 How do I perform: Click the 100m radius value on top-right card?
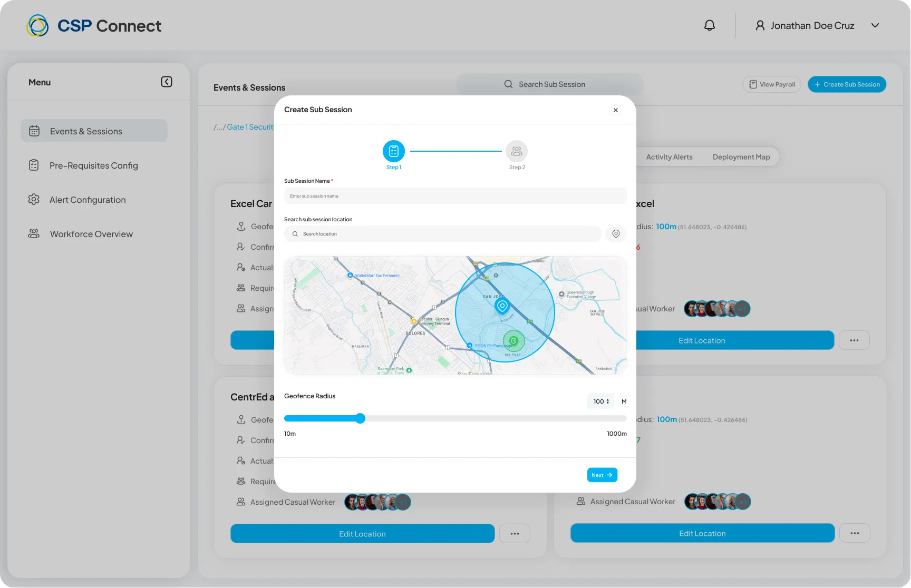tap(666, 227)
